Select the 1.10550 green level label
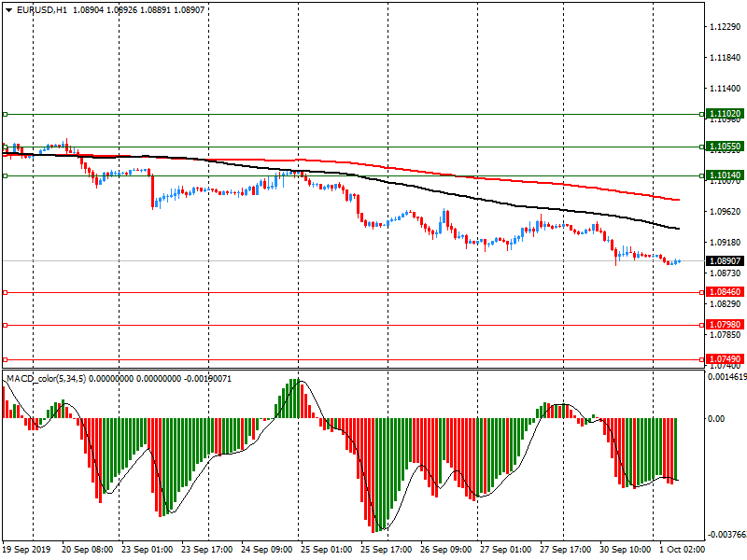747x560 pixels. (x=725, y=147)
